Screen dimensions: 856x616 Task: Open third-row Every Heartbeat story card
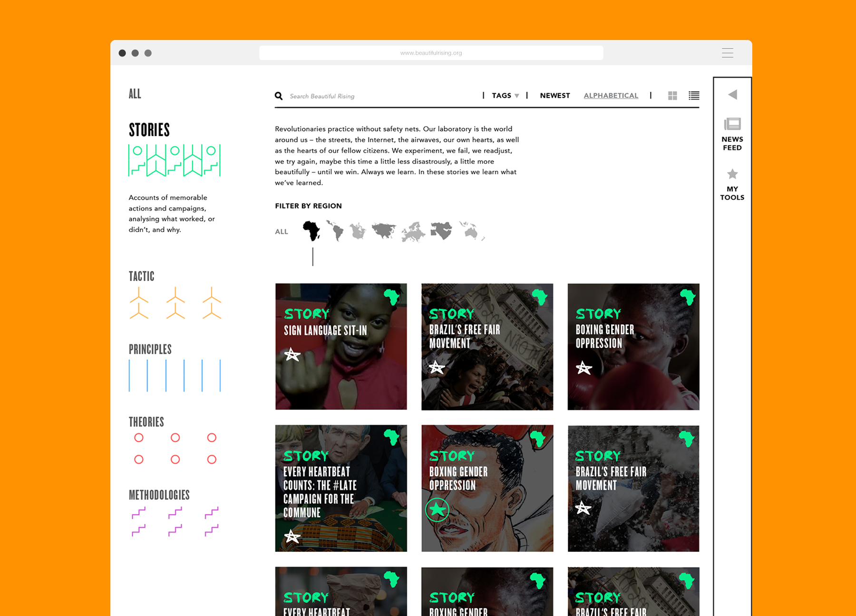[341, 591]
